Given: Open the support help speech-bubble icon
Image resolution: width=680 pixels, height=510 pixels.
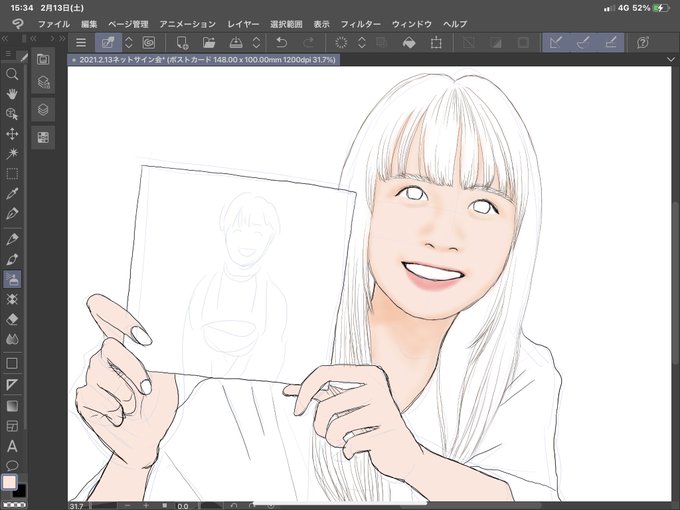Looking at the screenshot, I should coord(643,42).
